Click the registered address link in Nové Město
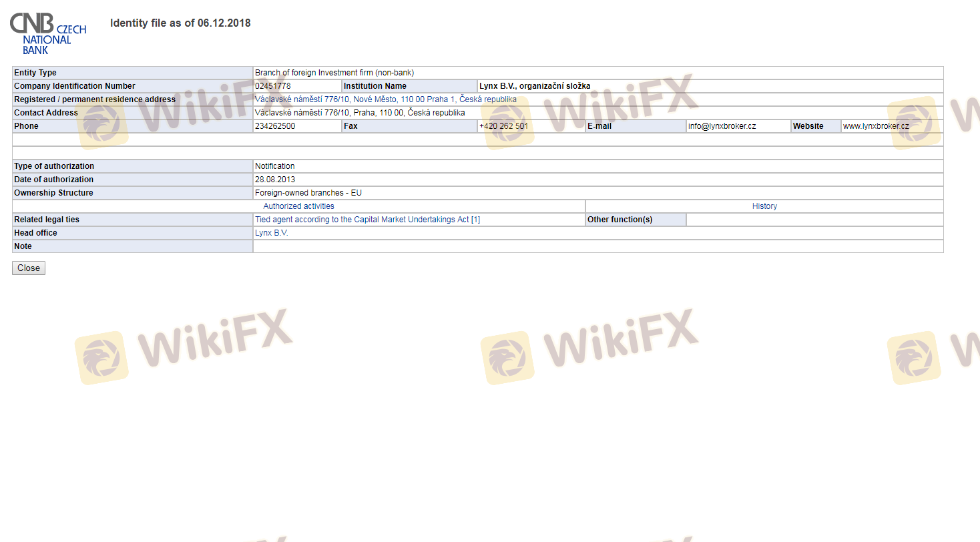Screen dimensions: 980x542 (x=385, y=99)
